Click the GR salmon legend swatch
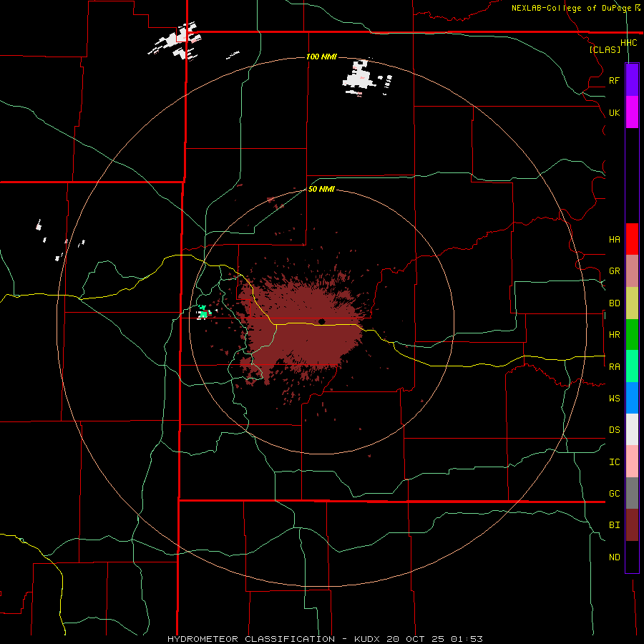The image size is (644, 644). (x=632, y=271)
